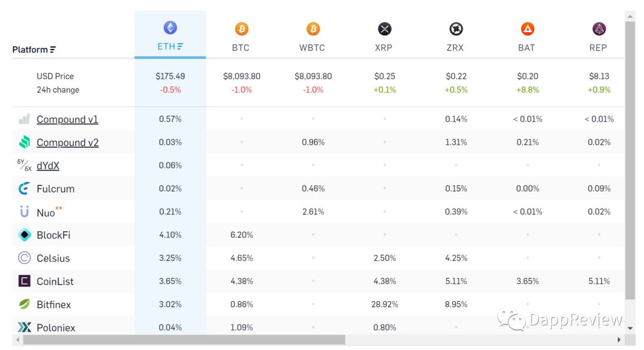The width and height of the screenshot is (644, 350).
Task: Open the dYdX link
Action: 48,166
